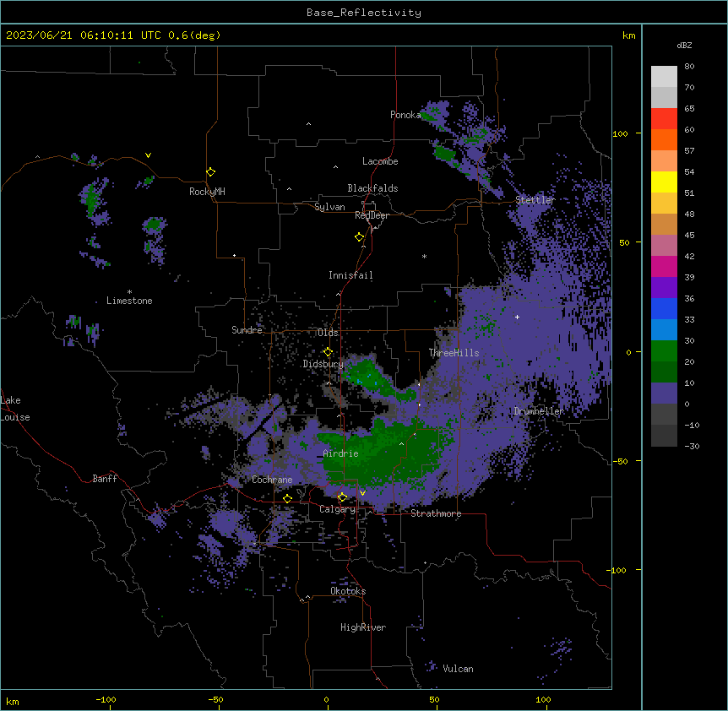Viewport: 728px width, 711px height.
Task: Click the Innisfail label
Action: (350, 275)
